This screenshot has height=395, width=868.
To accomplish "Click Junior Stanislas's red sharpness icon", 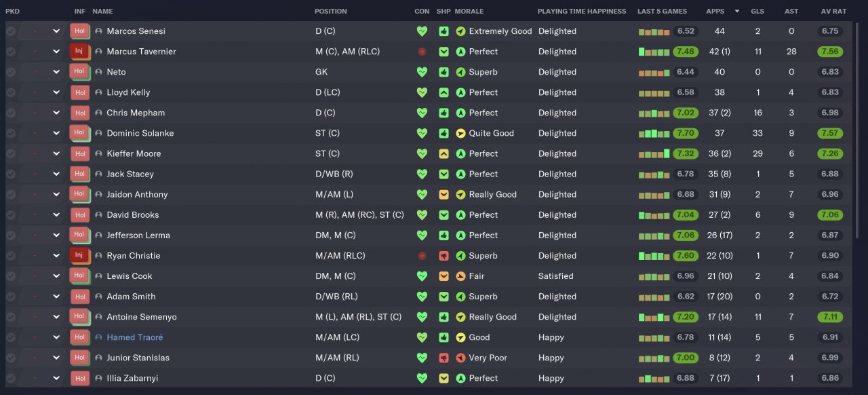I will [x=443, y=358].
